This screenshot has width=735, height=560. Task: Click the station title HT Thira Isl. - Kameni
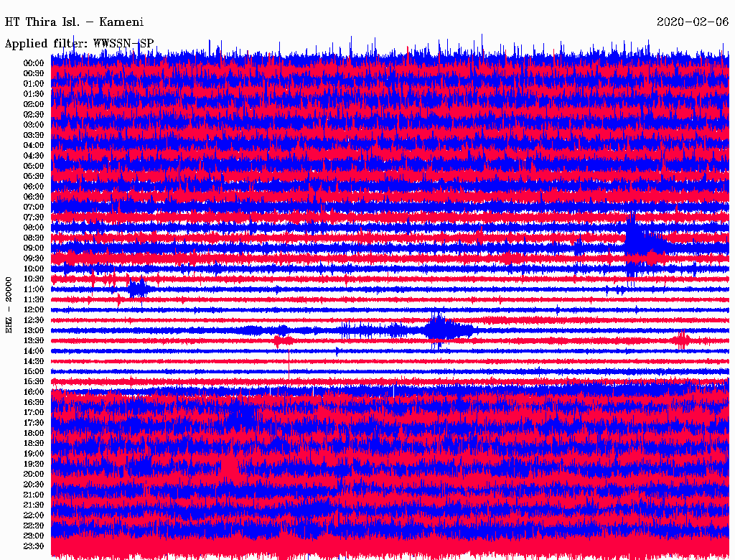point(74,22)
